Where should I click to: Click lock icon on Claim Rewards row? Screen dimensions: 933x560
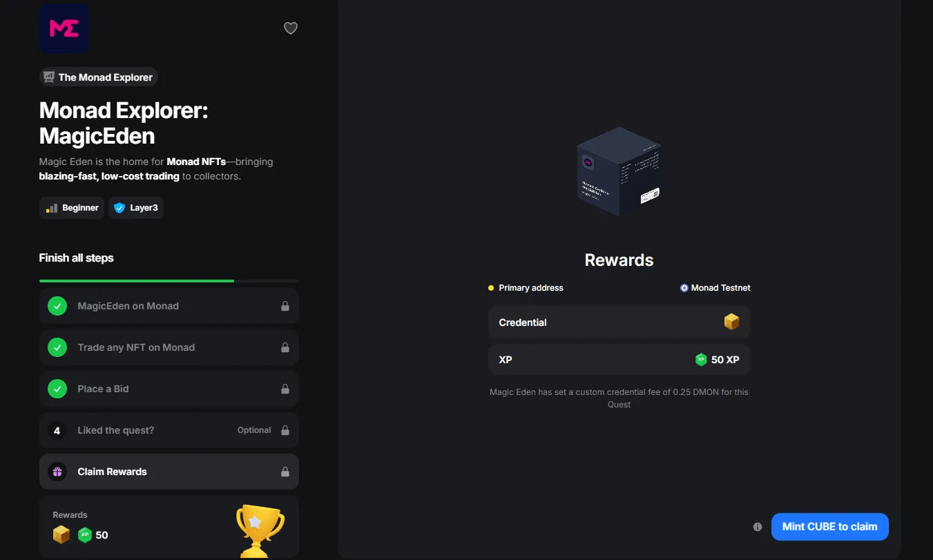(x=285, y=472)
